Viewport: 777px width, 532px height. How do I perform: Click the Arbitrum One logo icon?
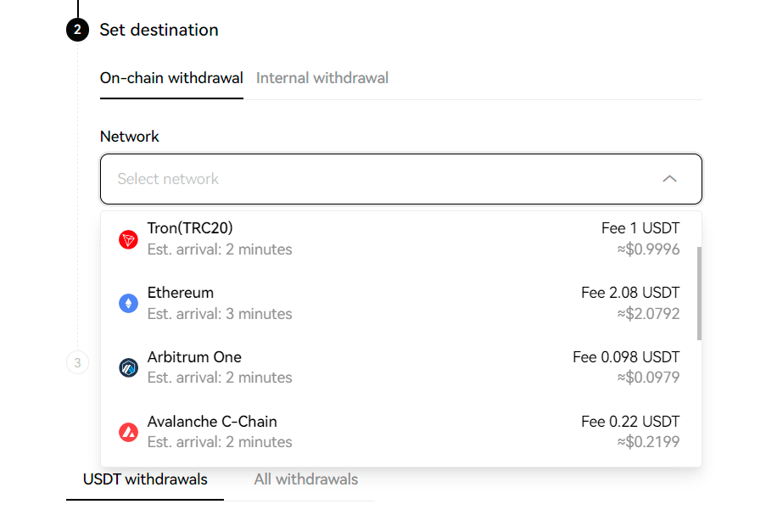click(128, 367)
